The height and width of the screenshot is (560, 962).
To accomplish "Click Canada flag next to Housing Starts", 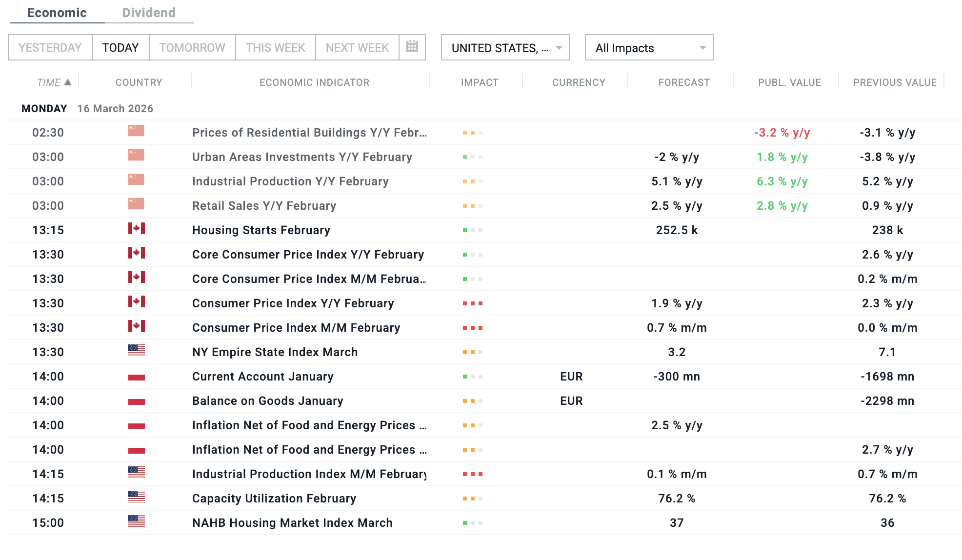I will 136,228.
